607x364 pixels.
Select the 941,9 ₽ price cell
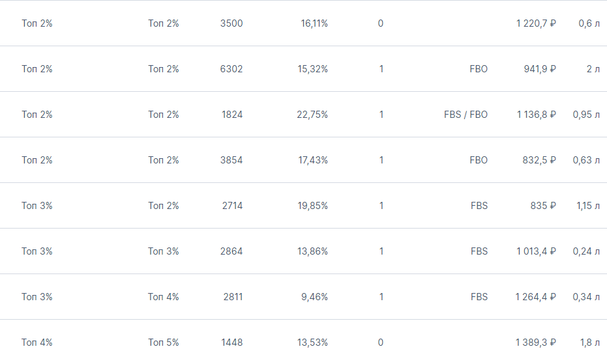click(x=540, y=69)
